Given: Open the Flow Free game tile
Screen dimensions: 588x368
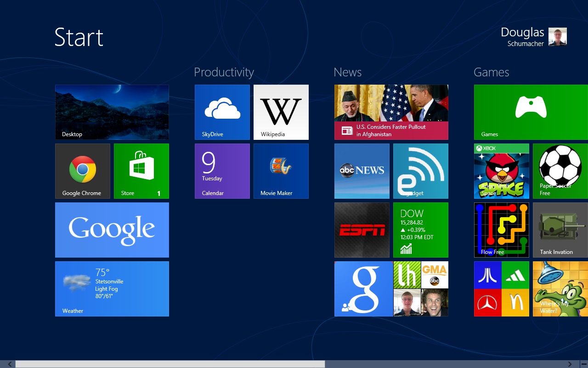Looking at the screenshot, I should point(502,230).
